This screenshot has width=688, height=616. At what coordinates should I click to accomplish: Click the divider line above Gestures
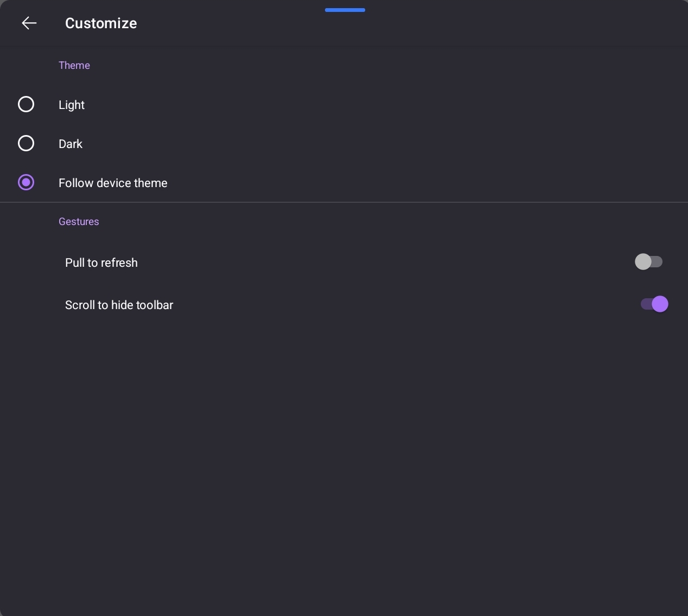click(344, 202)
